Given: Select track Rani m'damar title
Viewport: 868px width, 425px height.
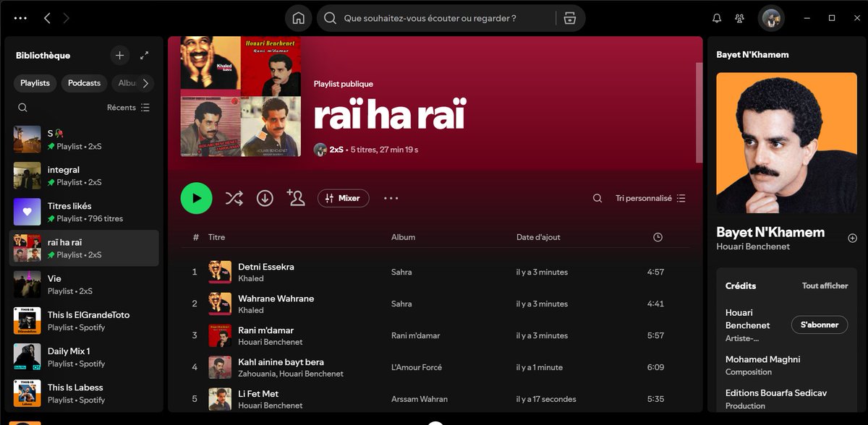Looking at the screenshot, I should pyautogui.click(x=265, y=330).
